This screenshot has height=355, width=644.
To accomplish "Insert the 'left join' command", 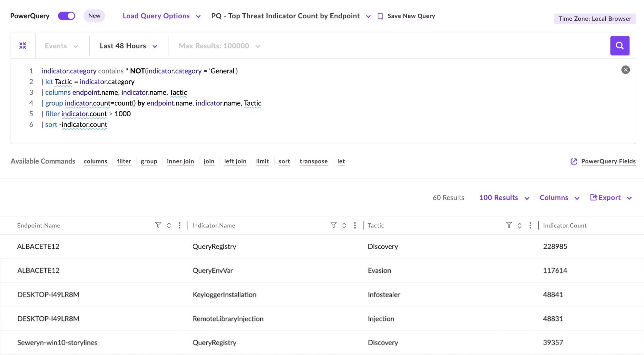I will point(235,161).
